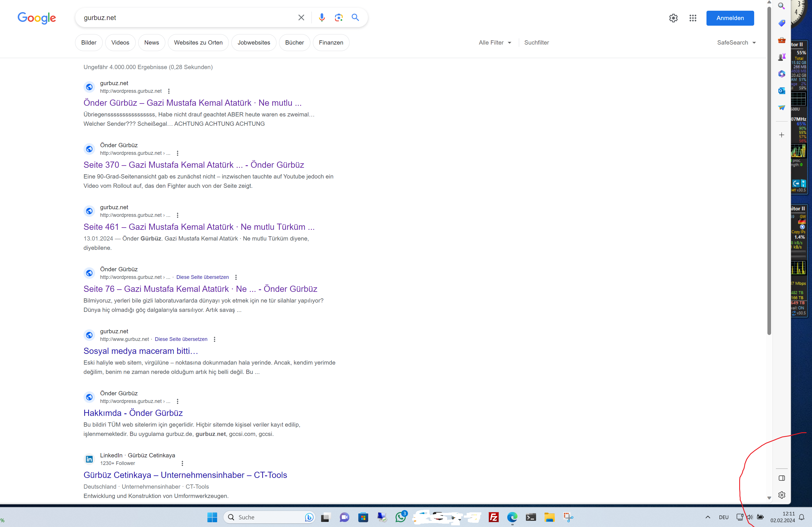Click the page vertical scrollbar thumb
Viewport: 812px width, 527px height.
pos(769,170)
